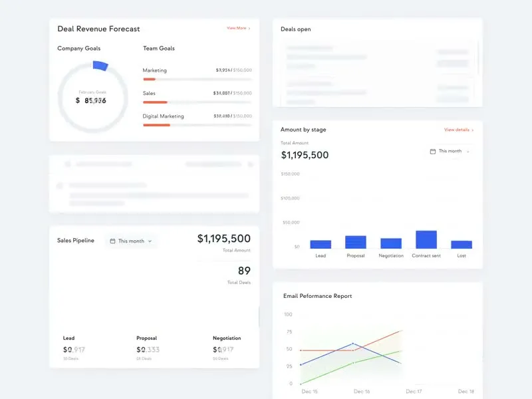Click the $1,195,500 Total Amount in Sales Pipeline

pyautogui.click(x=224, y=239)
